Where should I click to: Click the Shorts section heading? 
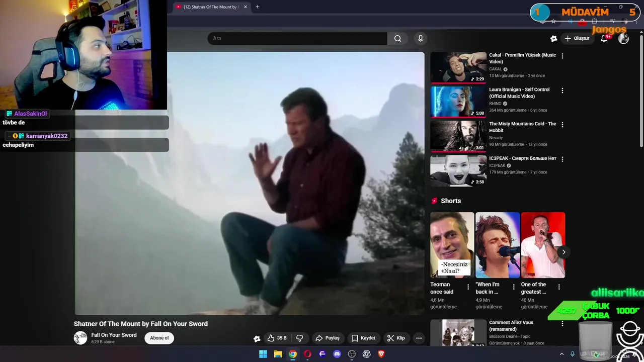click(x=451, y=201)
